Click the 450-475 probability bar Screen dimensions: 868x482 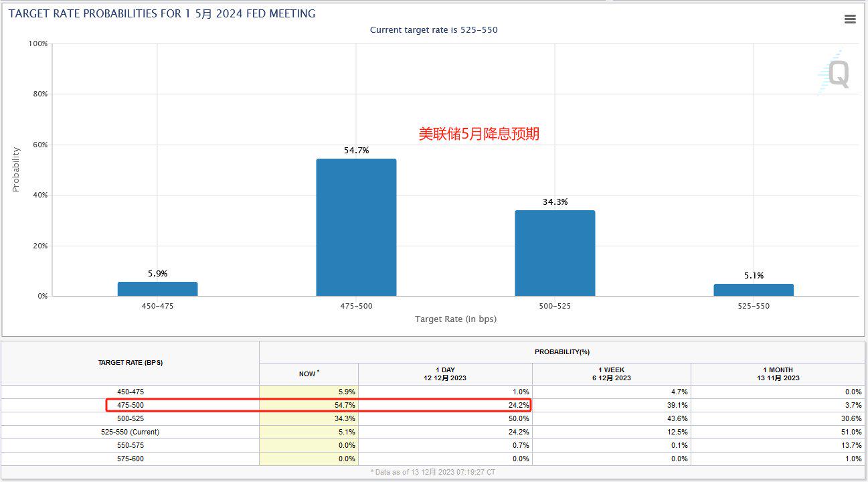[x=157, y=289]
